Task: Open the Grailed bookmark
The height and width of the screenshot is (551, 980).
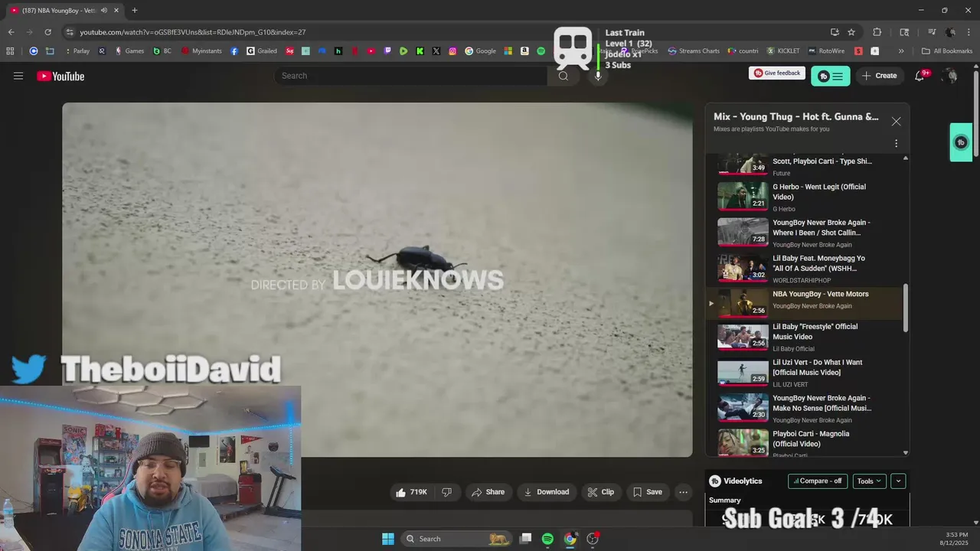Action: point(262,51)
